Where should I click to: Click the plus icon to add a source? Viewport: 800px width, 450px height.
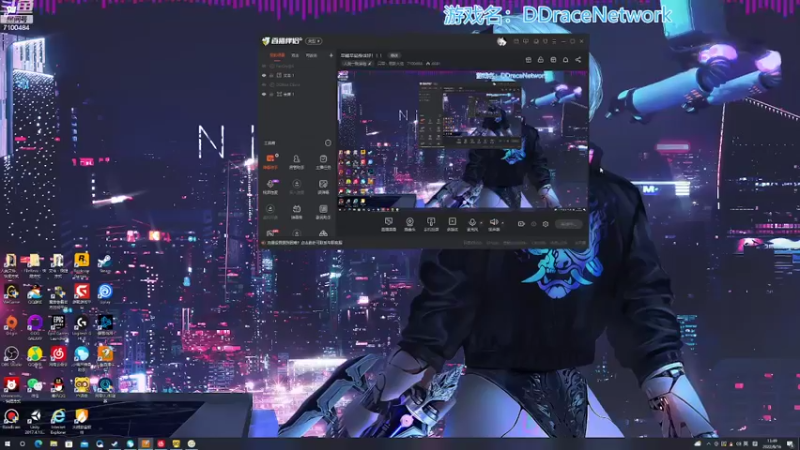pos(331,55)
